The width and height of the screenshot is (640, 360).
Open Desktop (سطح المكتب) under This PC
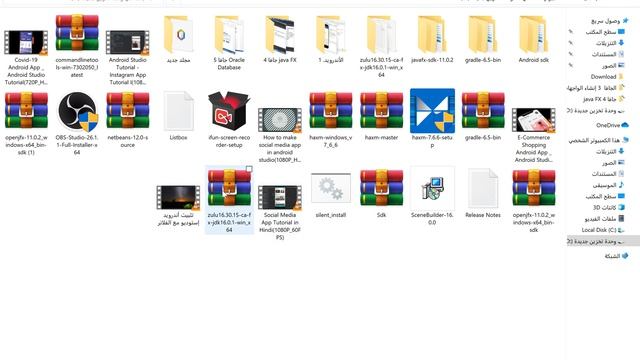pyautogui.click(x=605, y=196)
